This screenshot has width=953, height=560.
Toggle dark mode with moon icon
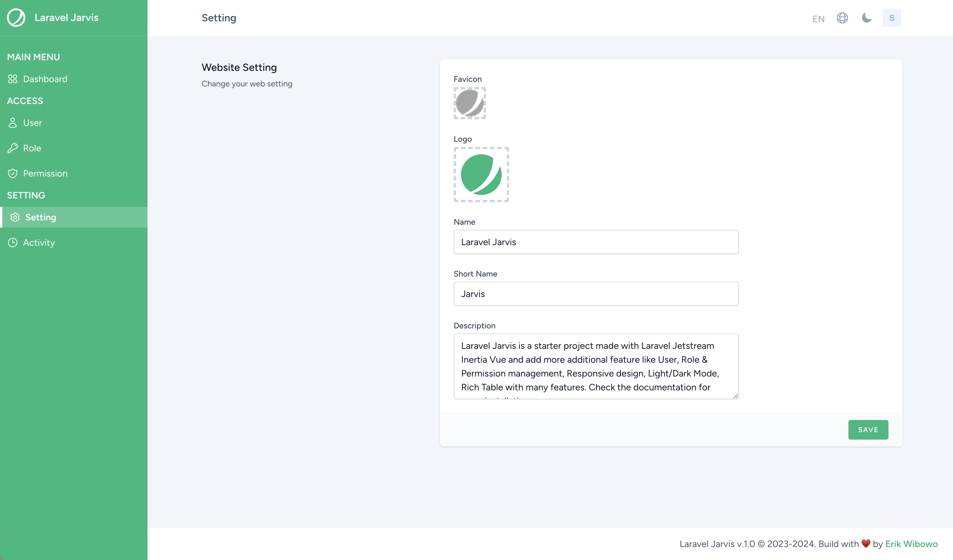(866, 18)
